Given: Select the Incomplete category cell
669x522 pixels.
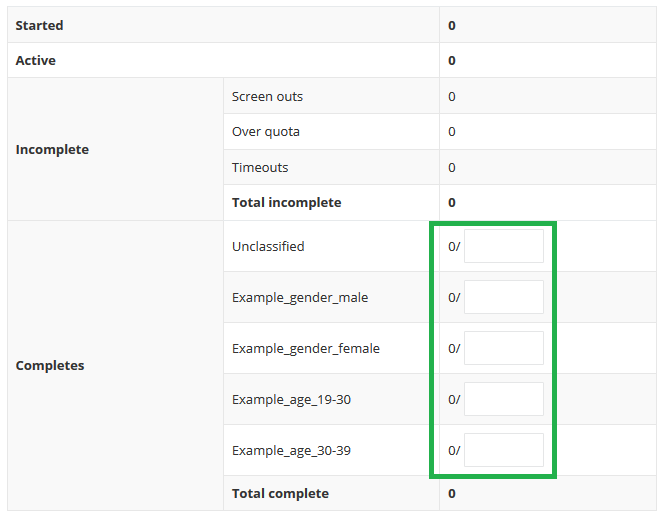Looking at the screenshot, I should point(52,150).
